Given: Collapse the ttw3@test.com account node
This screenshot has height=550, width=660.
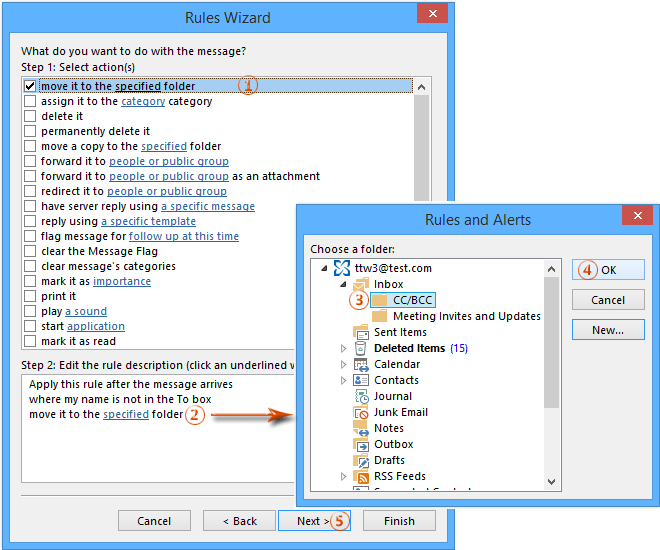Looking at the screenshot, I should pos(324,268).
